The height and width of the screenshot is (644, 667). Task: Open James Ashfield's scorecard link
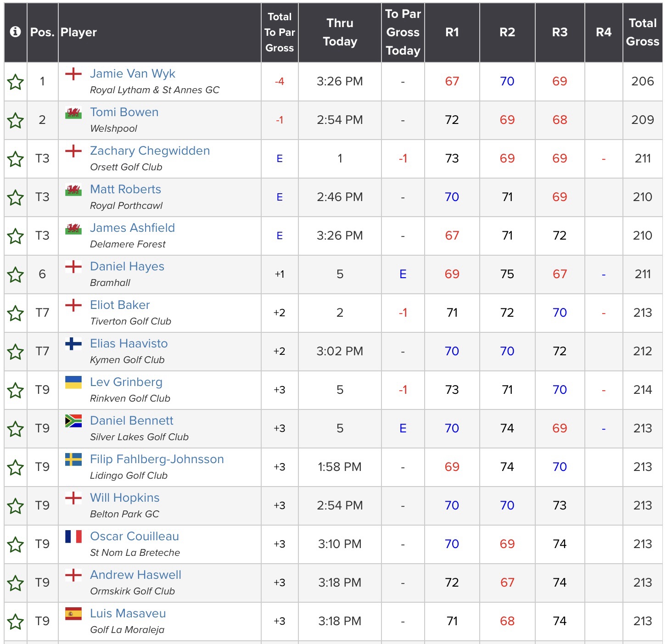[132, 228]
